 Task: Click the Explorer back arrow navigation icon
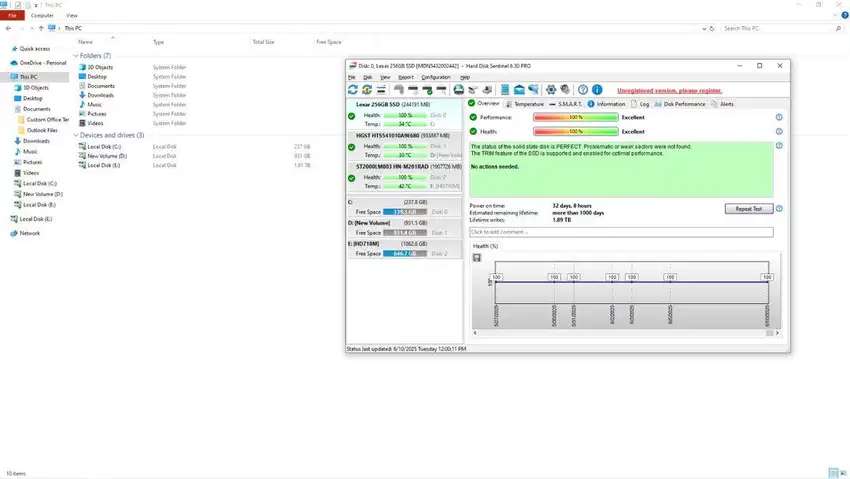click(9, 28)
